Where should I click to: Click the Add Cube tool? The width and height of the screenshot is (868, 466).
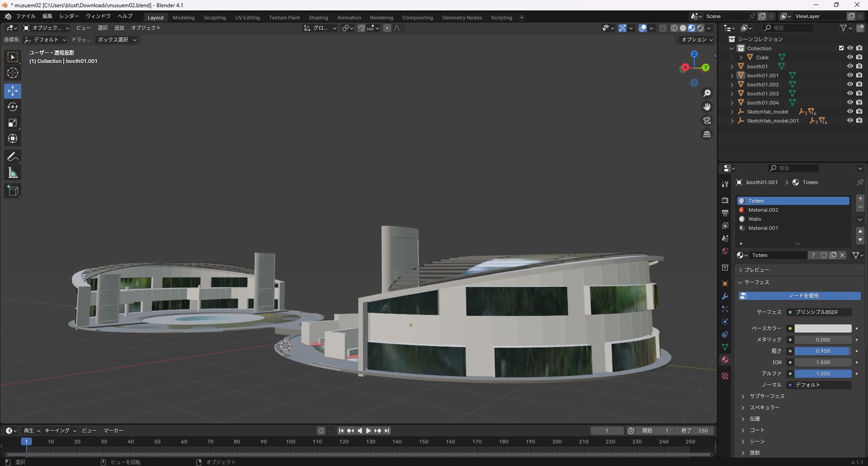(13, 191)
